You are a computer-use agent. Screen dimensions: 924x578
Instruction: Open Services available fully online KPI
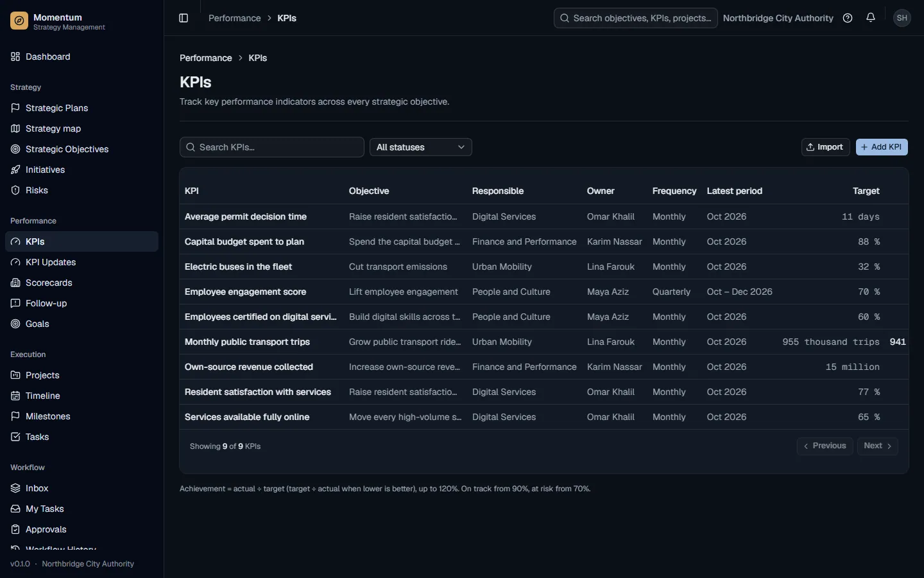pos(247,417)
